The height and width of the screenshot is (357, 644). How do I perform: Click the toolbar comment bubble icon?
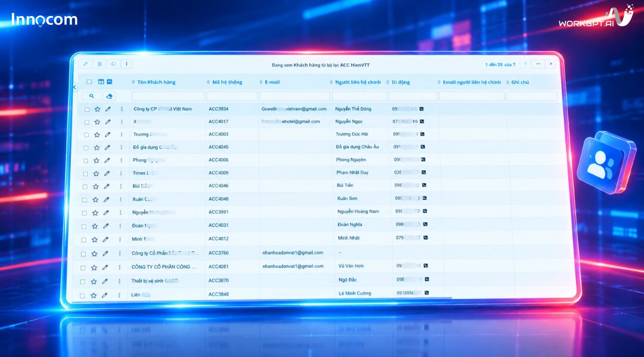113,64
